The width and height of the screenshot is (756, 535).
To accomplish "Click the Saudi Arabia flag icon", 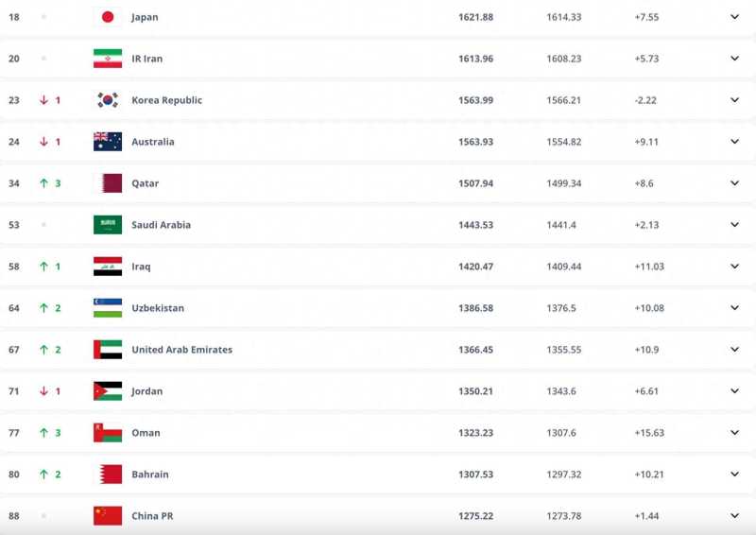I will (107, 225).
